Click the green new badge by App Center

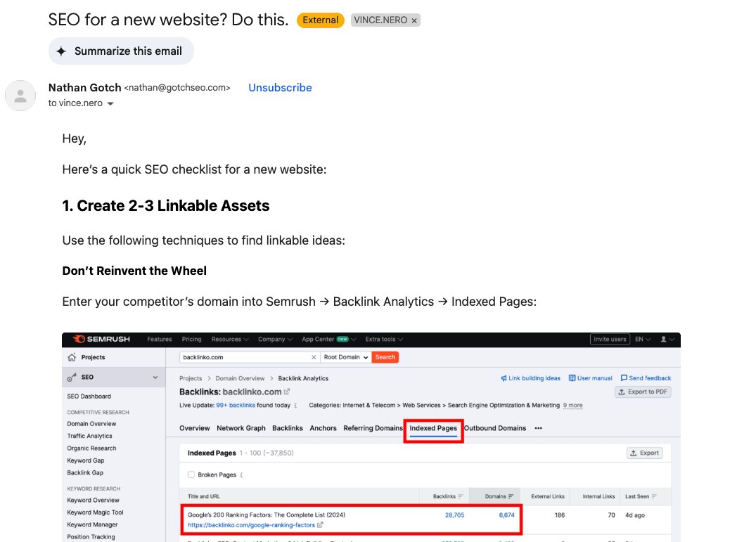coord(342,339)
